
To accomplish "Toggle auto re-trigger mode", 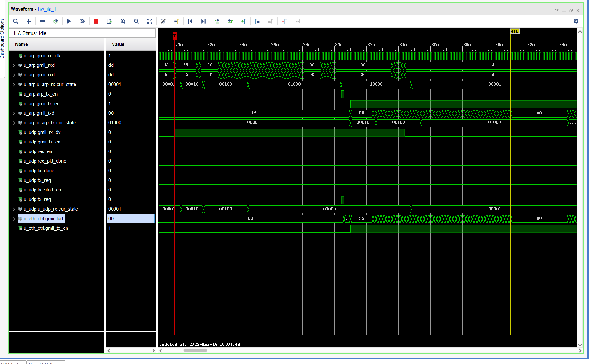I will (56, 21).
